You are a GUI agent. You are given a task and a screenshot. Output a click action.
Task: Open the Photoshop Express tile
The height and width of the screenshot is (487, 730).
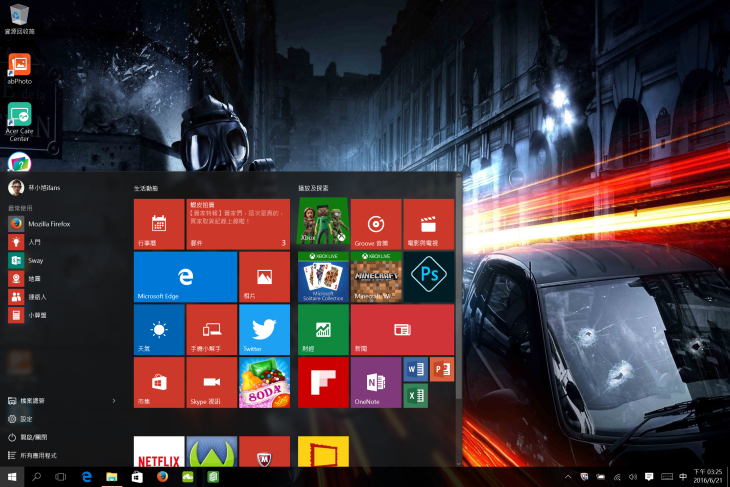pyautogui.click(x=429, y=277)
